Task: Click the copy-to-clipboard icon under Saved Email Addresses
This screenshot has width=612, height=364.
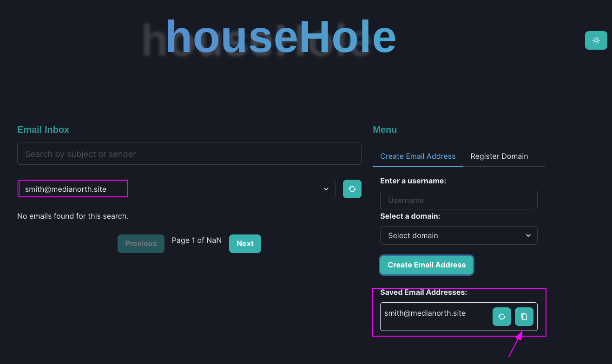Action: click(x=524, y=317)
